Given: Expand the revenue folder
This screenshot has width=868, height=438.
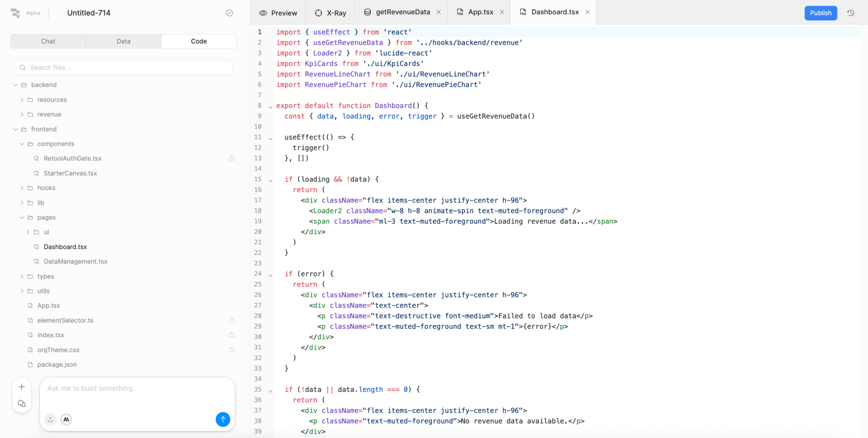Looking at the screenshot, I should coord(22,114).
